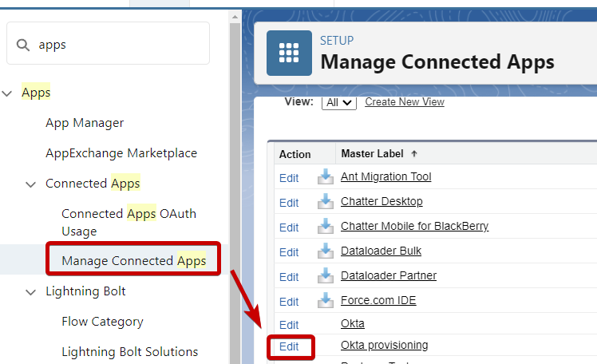Click the Quick Find field containing apps

[x=108, y=43]
